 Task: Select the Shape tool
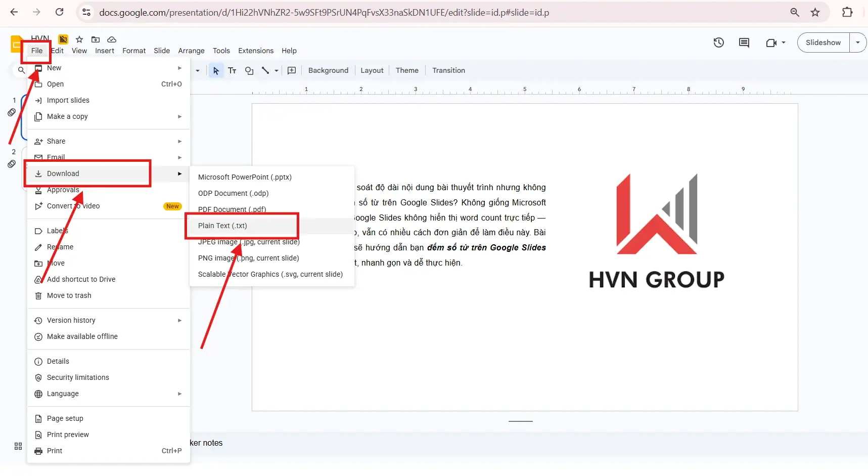click(249, 70)
